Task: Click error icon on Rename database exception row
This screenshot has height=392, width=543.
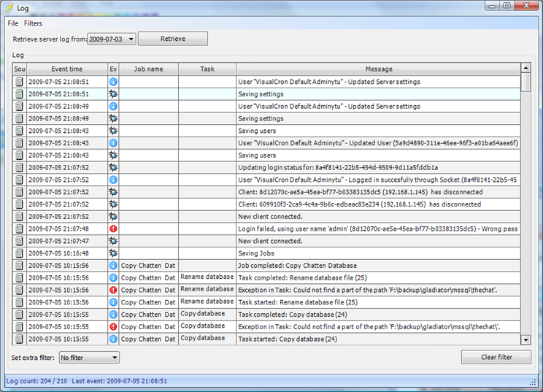Action: click(x=113, y=290)
